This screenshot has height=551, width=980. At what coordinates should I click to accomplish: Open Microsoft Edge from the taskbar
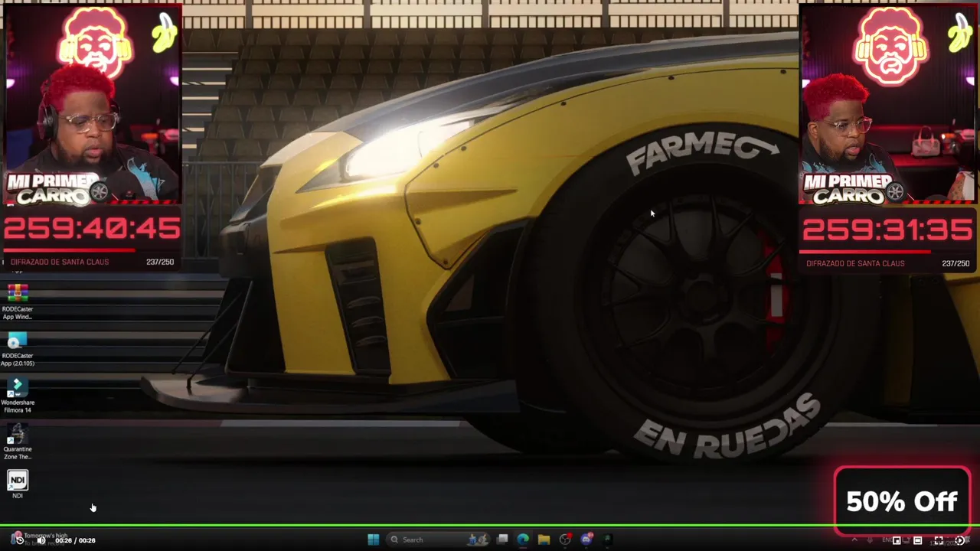coord(523,540)
